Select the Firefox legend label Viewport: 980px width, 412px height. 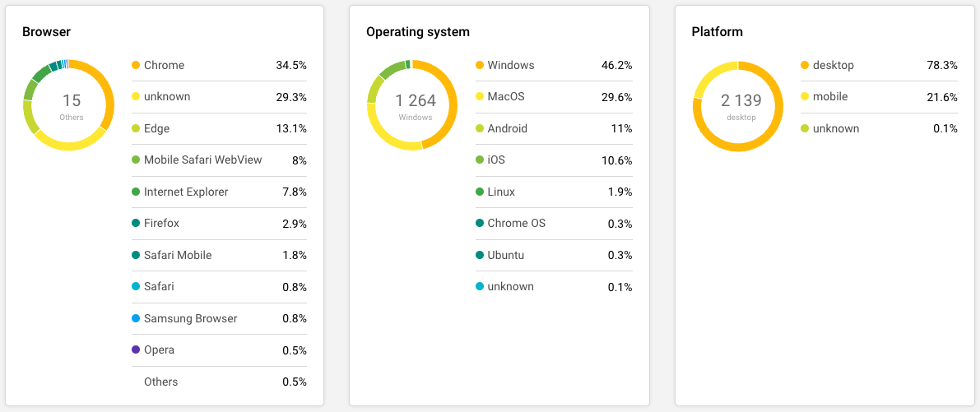pos(161,224)
